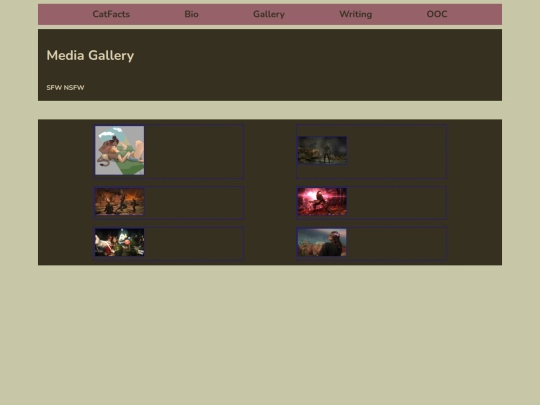Select the Gallery nav tab
Image resolution: width=540 pixels, height=405 pixels.
coord(269,14)
